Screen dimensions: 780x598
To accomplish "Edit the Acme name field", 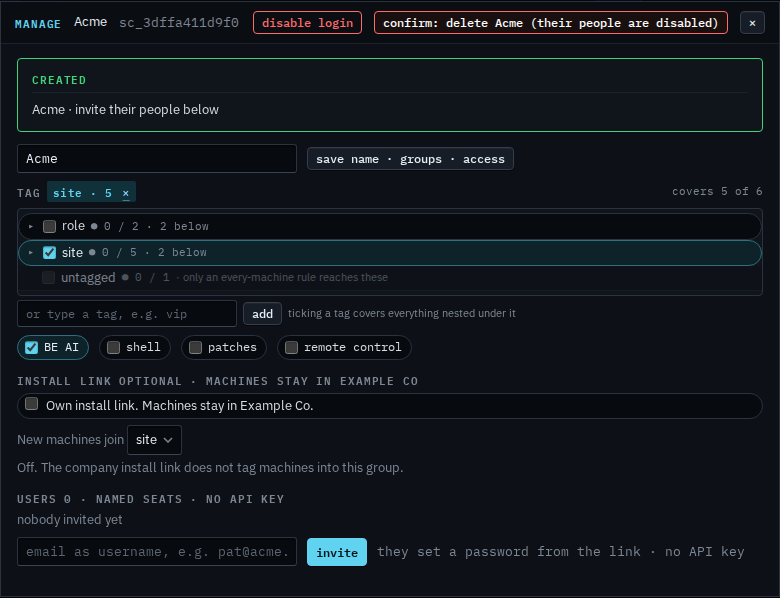I will coord(157,159).
